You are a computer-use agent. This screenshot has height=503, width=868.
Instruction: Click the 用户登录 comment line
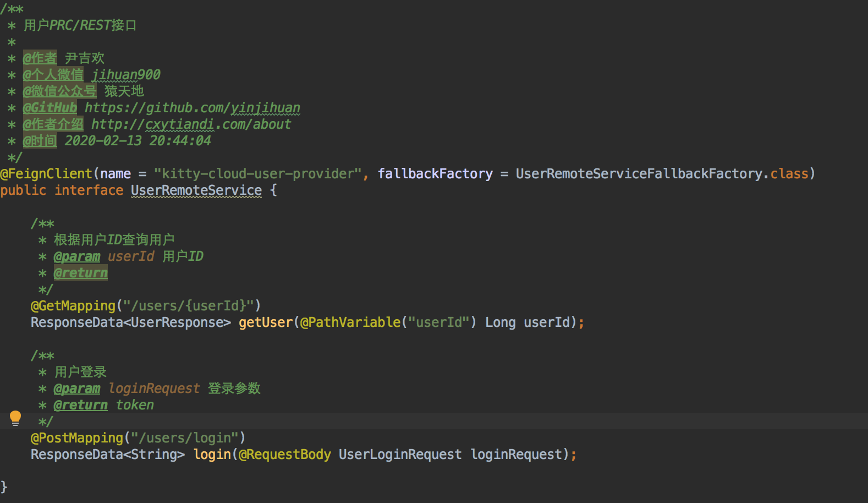(x=80, y=372)
